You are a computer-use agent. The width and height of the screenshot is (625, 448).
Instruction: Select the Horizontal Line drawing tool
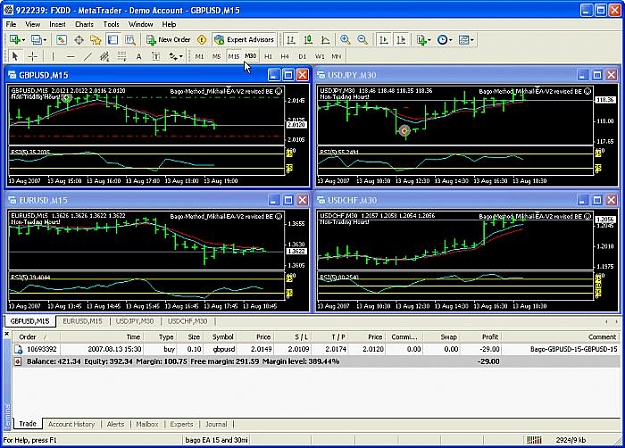[71, 57]
